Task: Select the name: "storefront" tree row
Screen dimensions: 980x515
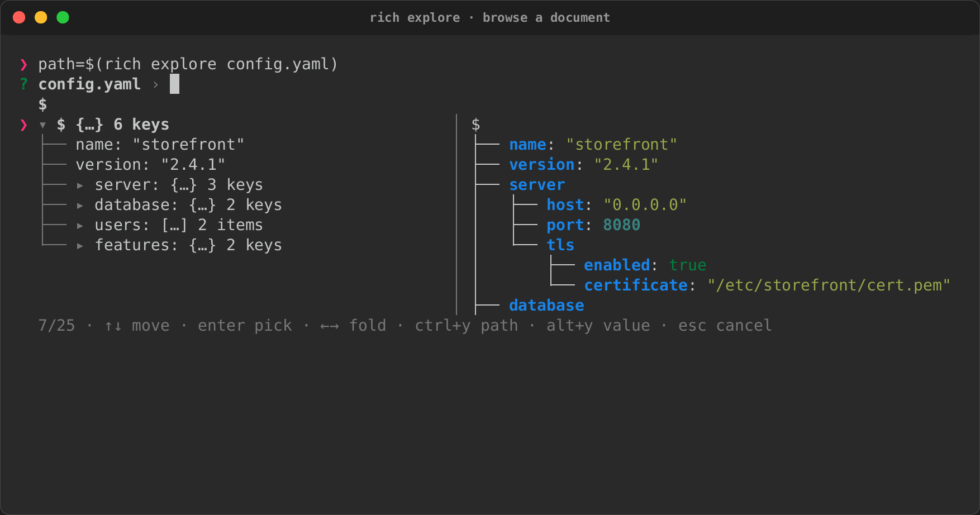Action: (x=160, y=145)
